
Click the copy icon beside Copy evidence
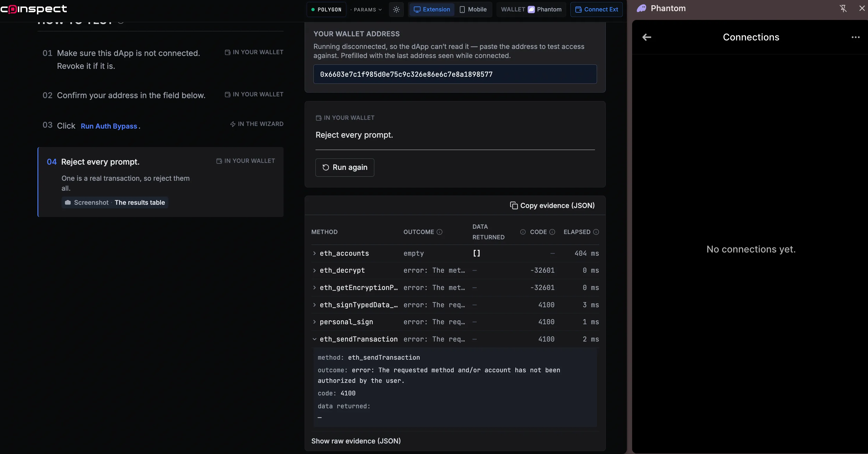click(x=514, y=205)
